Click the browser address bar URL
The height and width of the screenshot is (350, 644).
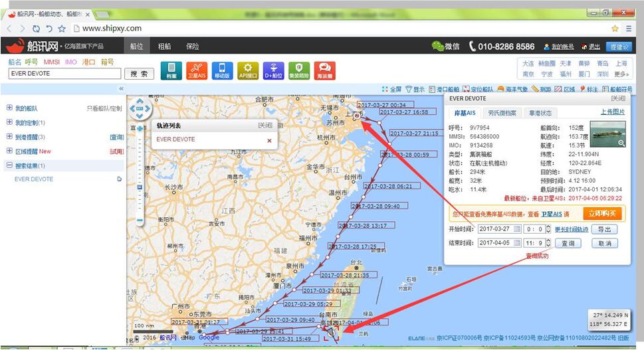pos(112,29)
